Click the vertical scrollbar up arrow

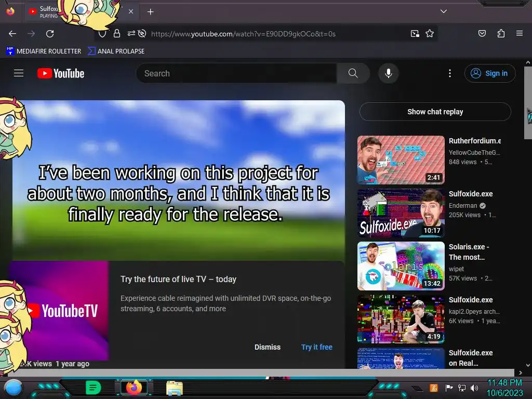pos(528,63)
